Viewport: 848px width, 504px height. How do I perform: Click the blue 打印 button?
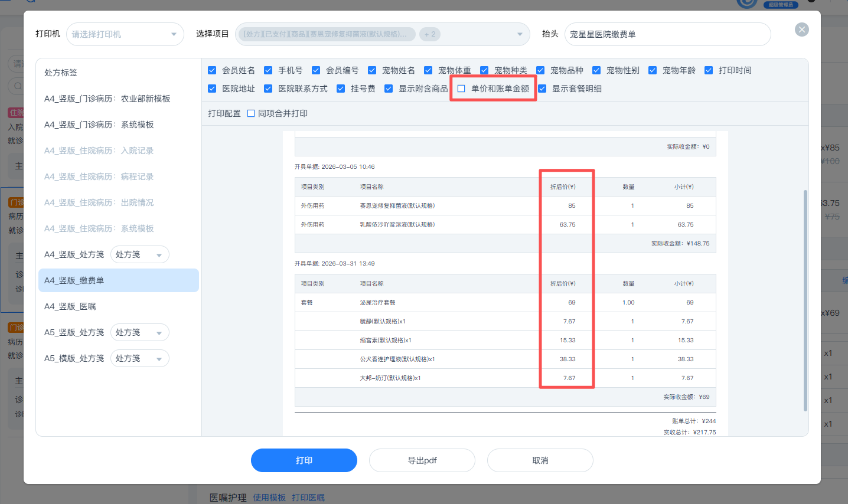(x=304, y=460)
